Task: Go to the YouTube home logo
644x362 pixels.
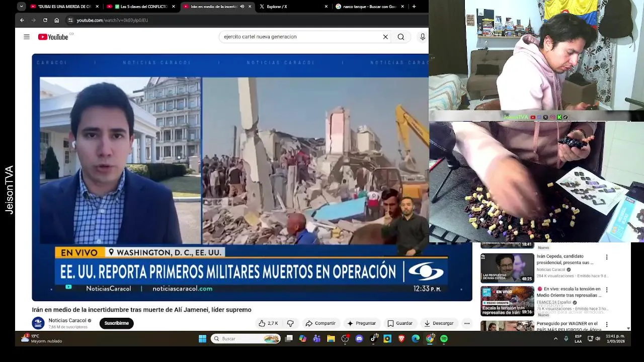Action: (x=53, y=37)
